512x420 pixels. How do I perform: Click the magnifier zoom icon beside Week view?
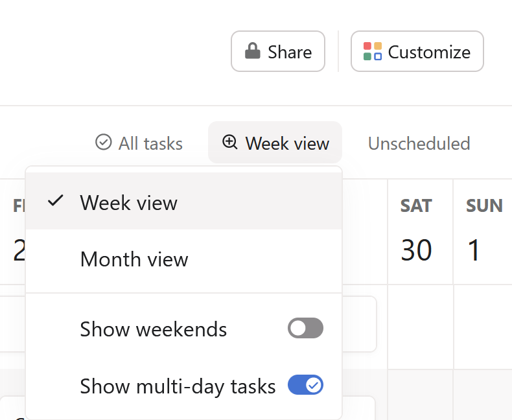[229, 142]
